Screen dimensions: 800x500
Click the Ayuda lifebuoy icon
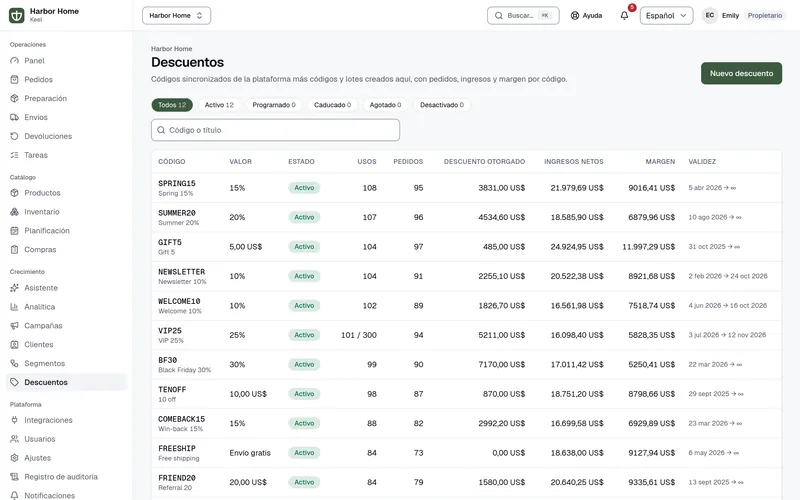point(574,15)
